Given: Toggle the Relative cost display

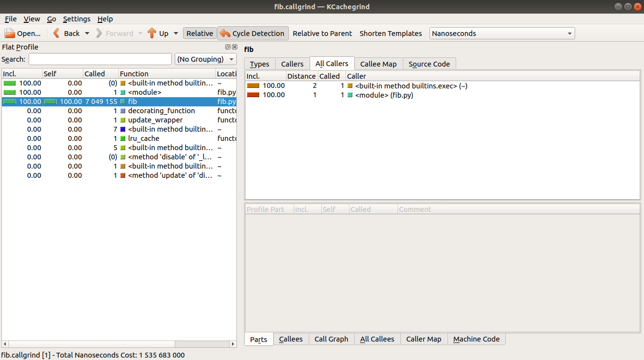Looking at the screenshot, I should click(199, 34).
